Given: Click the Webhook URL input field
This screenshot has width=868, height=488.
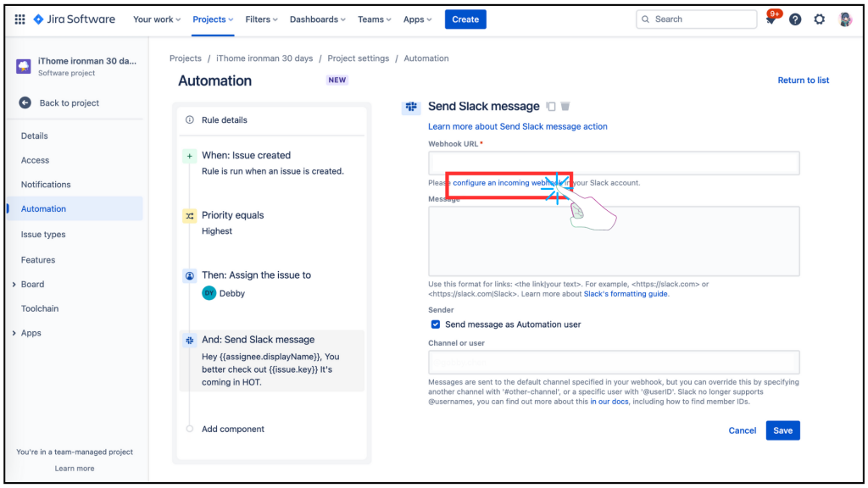Looking at the screenshot, I should point(614,164).
